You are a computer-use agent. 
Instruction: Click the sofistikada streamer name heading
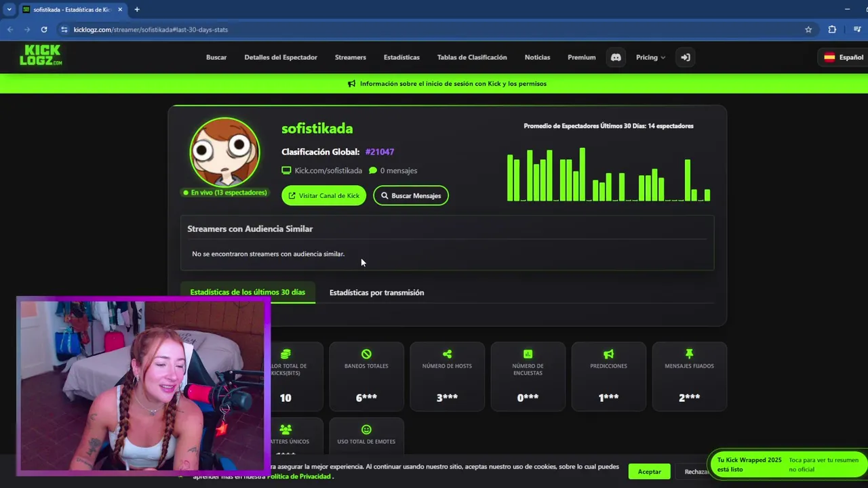pos(317,129)
